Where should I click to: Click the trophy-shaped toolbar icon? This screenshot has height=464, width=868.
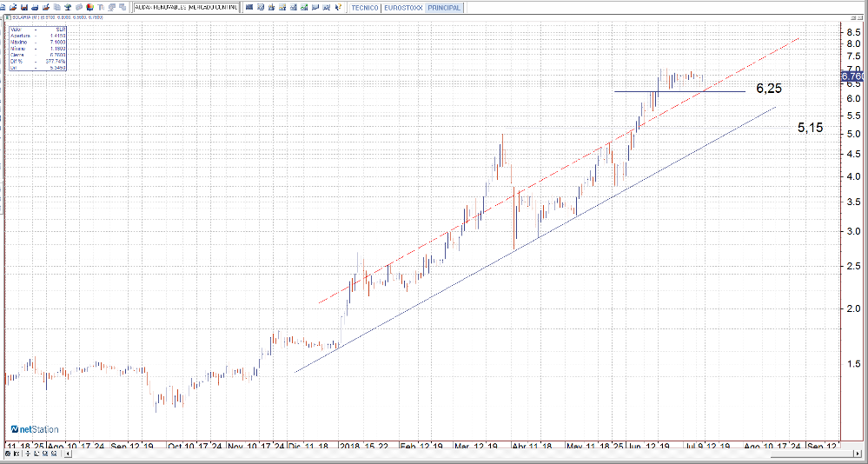click(68, 7)
